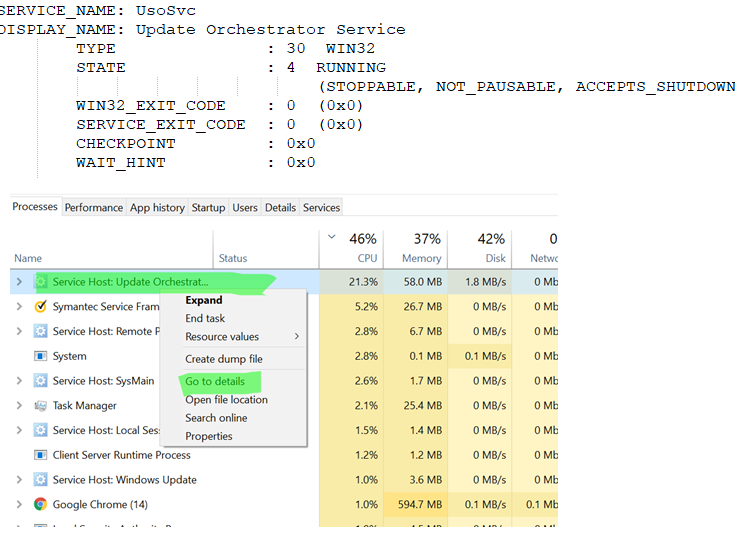Viewport: 736px width, 536px height.
Task: Select the Client Server Runtime Process name
Action: coord(122,455)
